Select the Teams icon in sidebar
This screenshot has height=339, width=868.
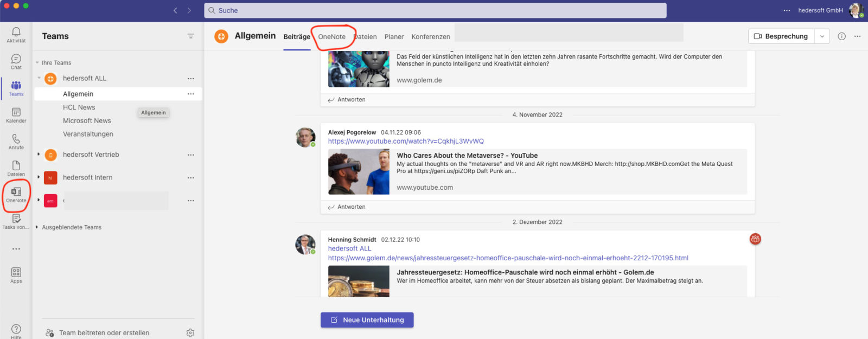(16, 88)
